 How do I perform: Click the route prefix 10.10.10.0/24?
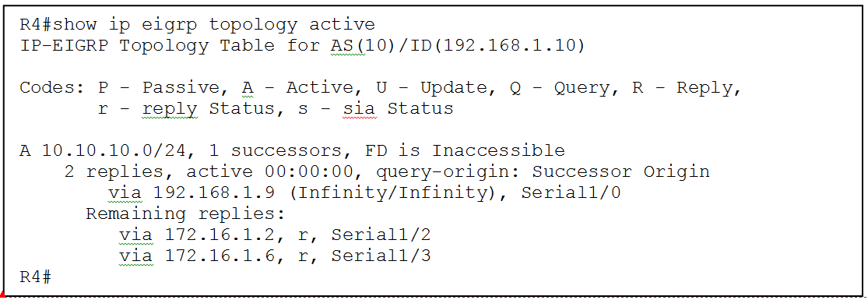coord(125,151)
